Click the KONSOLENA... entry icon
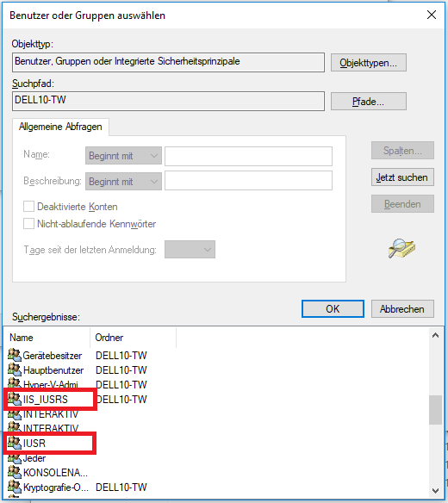 (15, 473)
